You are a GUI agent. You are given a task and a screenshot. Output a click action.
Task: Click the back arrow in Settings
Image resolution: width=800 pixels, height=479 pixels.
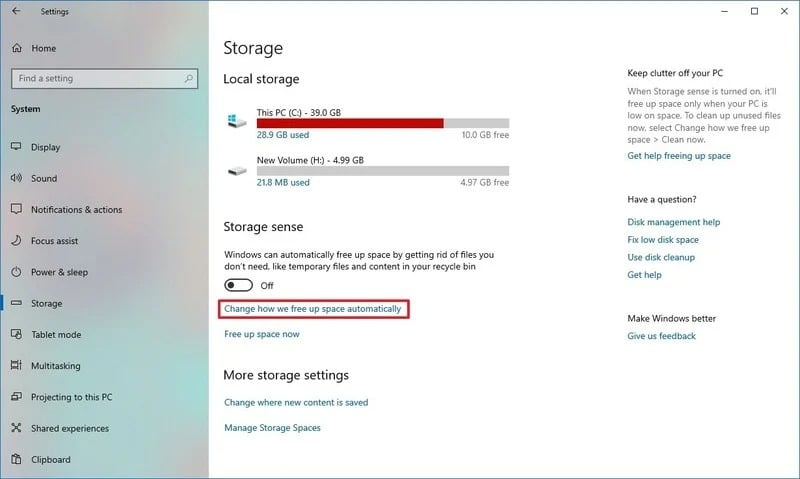point(16,11)
